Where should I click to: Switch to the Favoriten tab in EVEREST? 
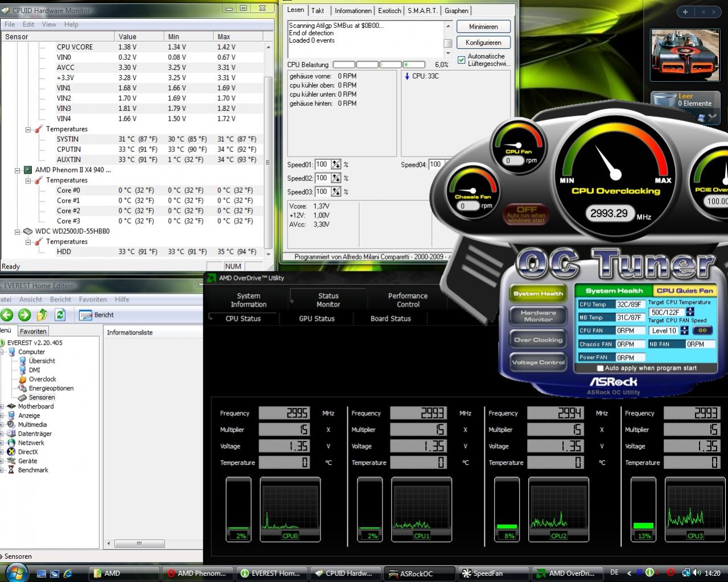coord(33,331)
